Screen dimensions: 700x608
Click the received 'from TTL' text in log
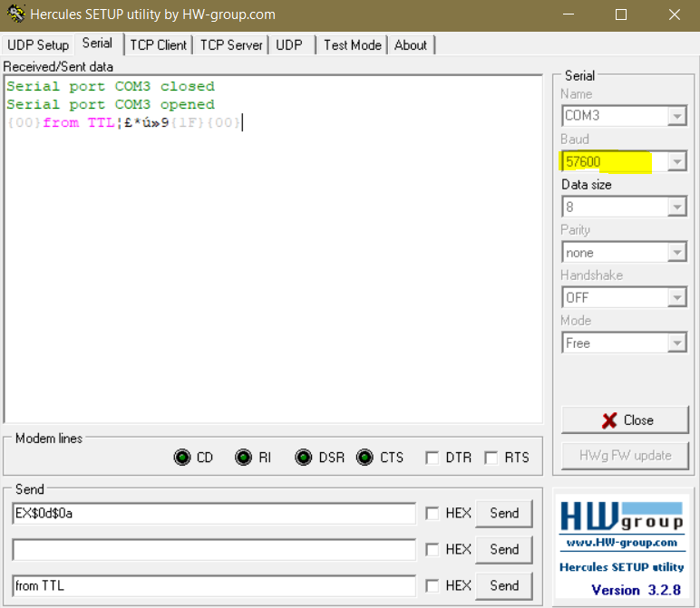(79, 122)
